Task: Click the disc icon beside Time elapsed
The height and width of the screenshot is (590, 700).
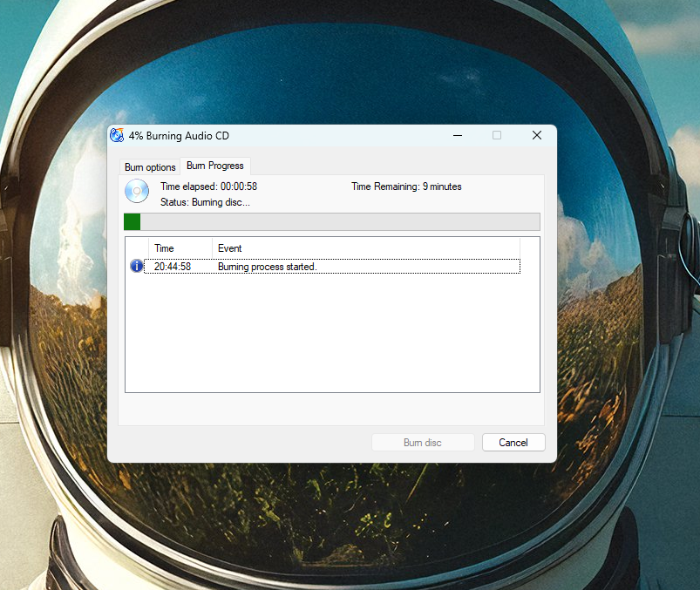Action: [137, 191]
